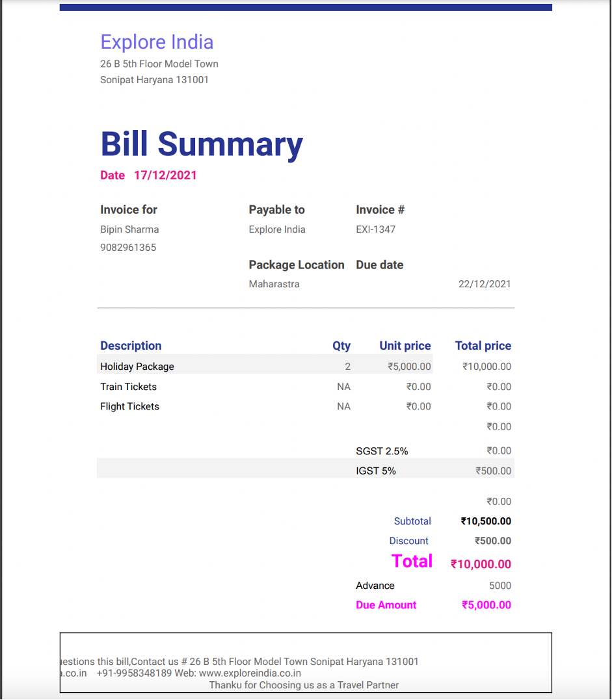Click the Maharastra package location

(x=274, y=284)
